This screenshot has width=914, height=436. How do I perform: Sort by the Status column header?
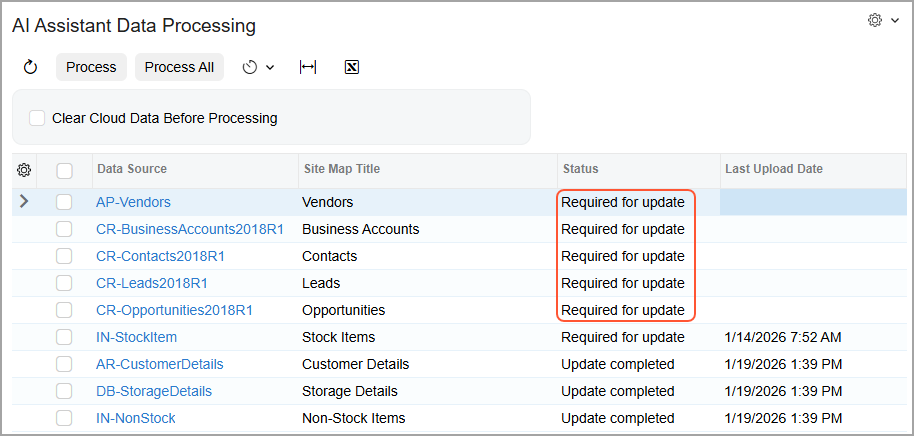tap(638, 170)
